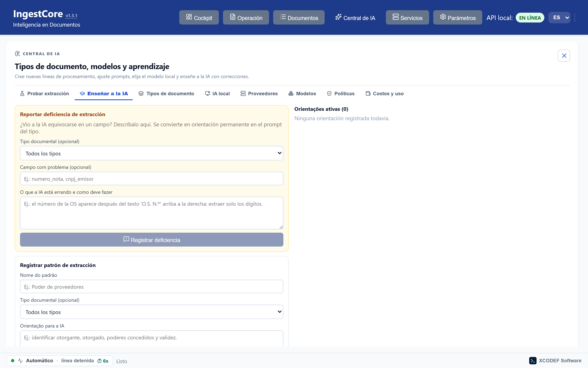Image resolution: width=588 pixels, height=368 pixels.
Task: Open the Políticas tab
Action: pos(341,94)
